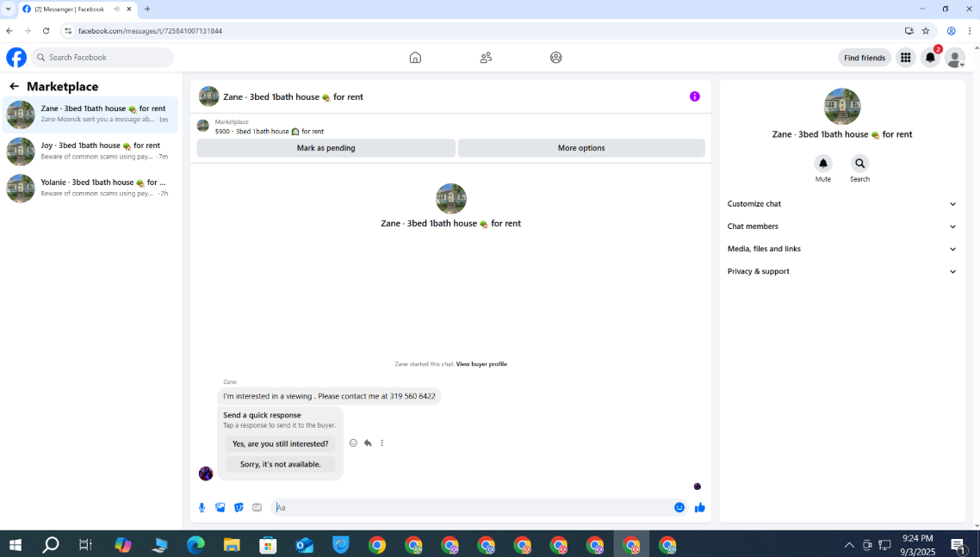Screen dimensions: 980x557
Task: Open the Facebook menu grid icon
Action: tap(905, 58)
